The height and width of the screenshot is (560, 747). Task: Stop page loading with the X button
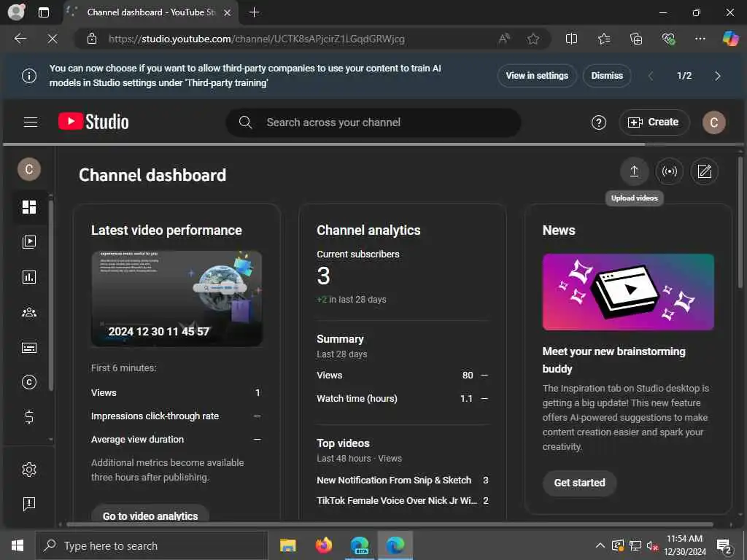53,39
